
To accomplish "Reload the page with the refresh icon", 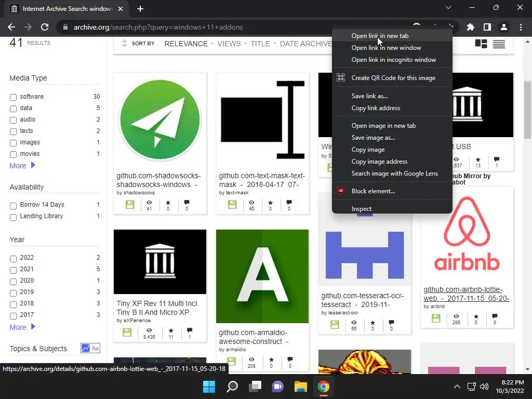I will point(45,27).
